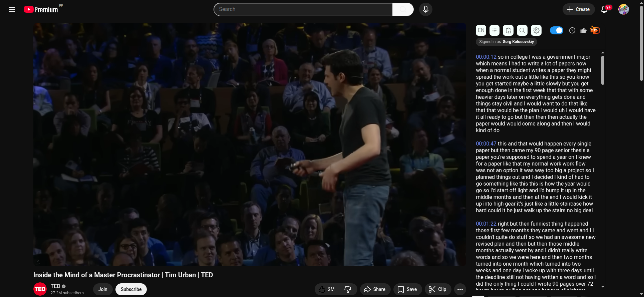This screenshot has height=297, width=644.
Task: Click the Create button
Action: (x=578, y=9)
